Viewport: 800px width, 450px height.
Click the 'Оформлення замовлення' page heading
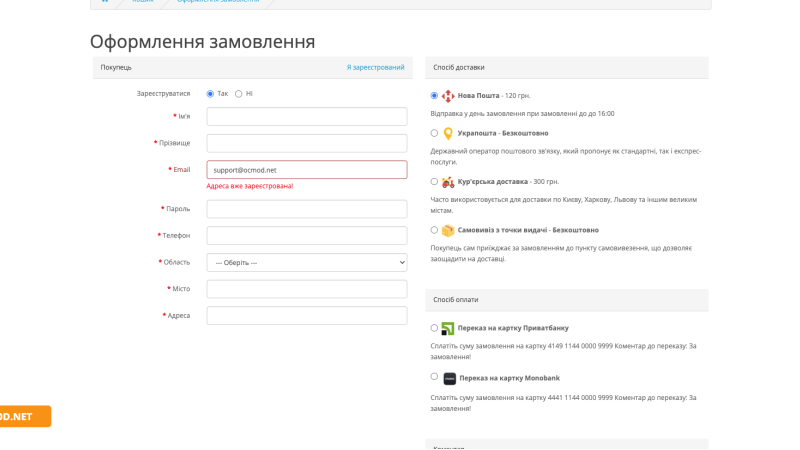[203, 42]
